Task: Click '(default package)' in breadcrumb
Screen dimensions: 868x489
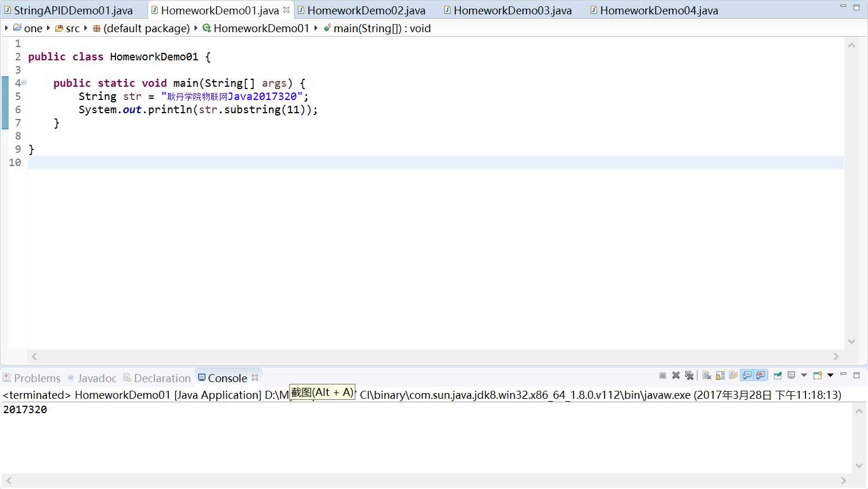Action: pos(146,28)
